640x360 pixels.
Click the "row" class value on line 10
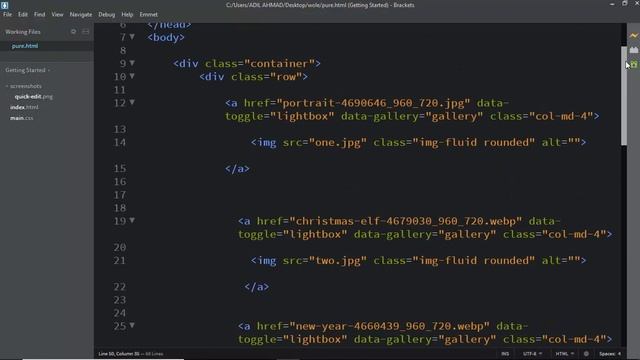(x=286, y=77)
